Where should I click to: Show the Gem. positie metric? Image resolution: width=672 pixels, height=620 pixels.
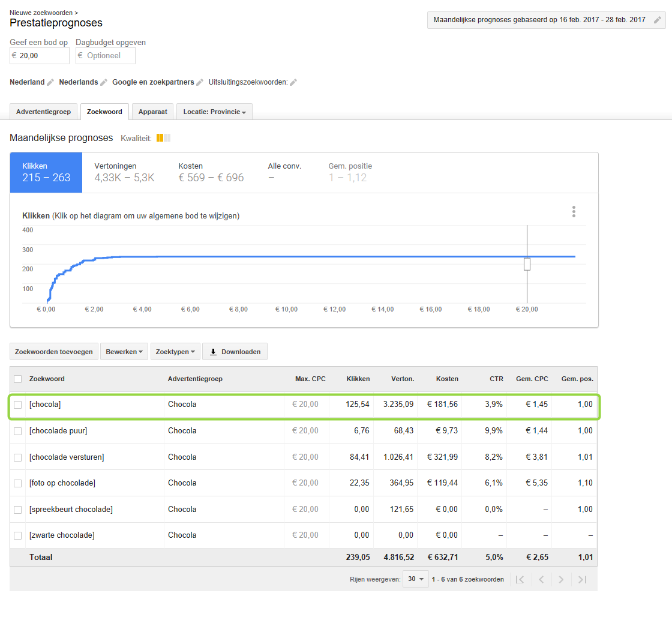click(350, 172)
